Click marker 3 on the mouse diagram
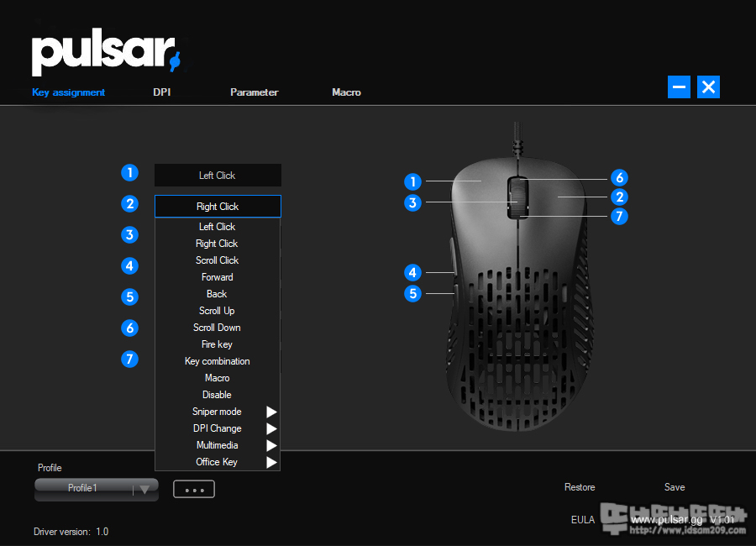The width and height of the screenshot is (756, 546). click(412, 202)
